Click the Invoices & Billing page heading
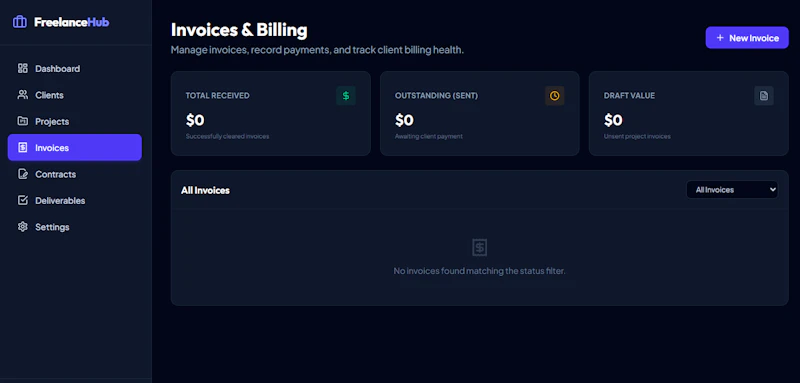Screen dimensions: 800x383 tap(239, 30)
